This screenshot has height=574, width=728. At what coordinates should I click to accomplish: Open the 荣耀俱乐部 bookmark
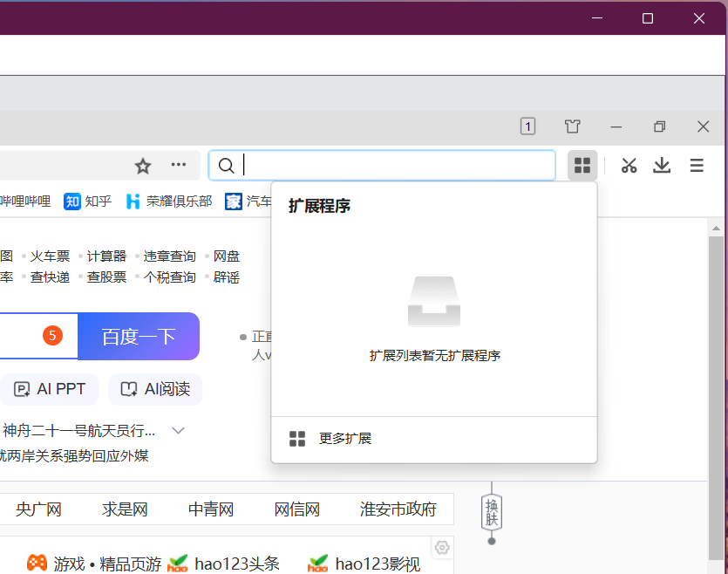click(x=169, y=202)
